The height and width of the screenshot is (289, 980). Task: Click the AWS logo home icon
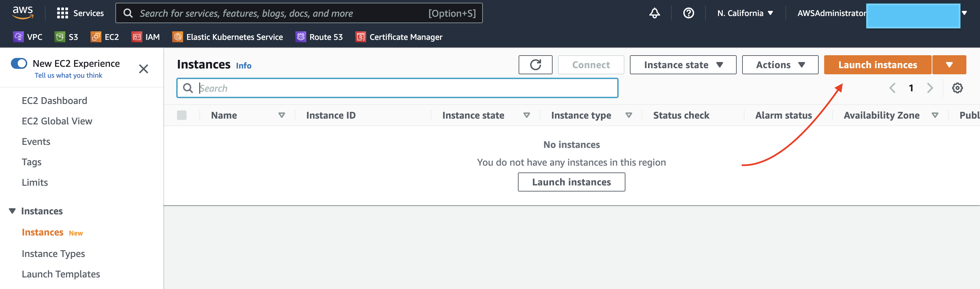(x=23, y=13)
